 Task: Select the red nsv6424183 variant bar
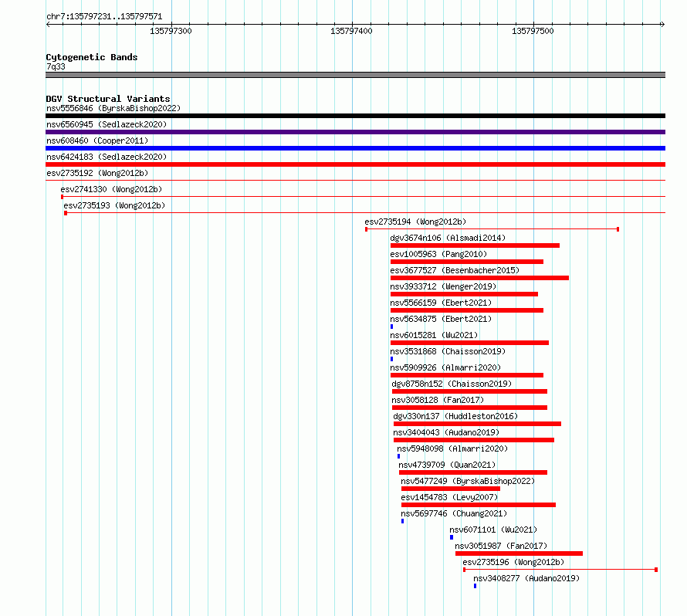(355, 164)
